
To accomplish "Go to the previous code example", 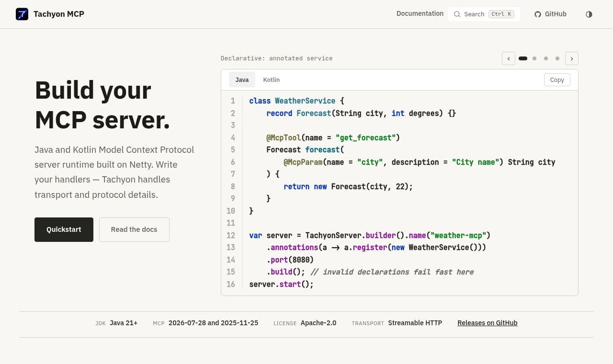I will click(509, 58).
